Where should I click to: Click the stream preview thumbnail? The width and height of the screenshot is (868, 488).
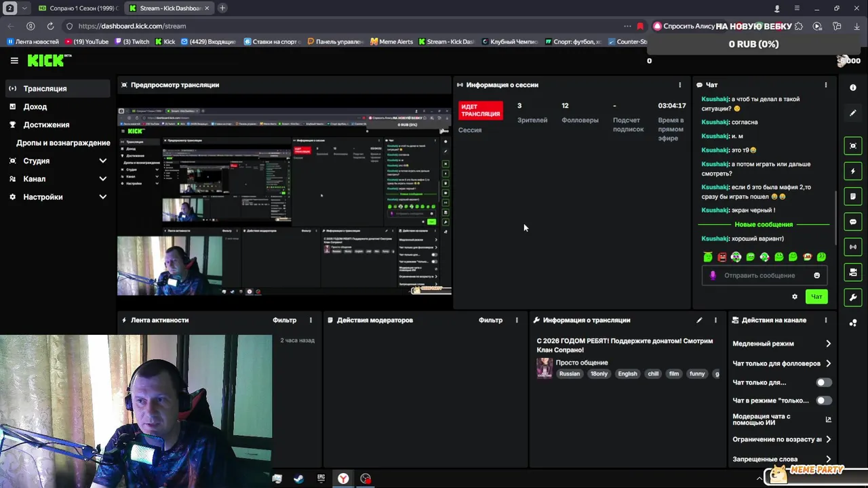tap(284, 202)
